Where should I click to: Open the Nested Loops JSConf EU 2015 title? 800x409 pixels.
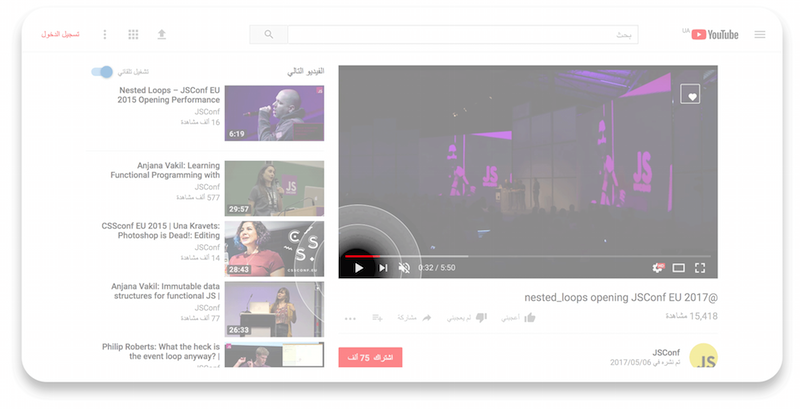[169, 95]
